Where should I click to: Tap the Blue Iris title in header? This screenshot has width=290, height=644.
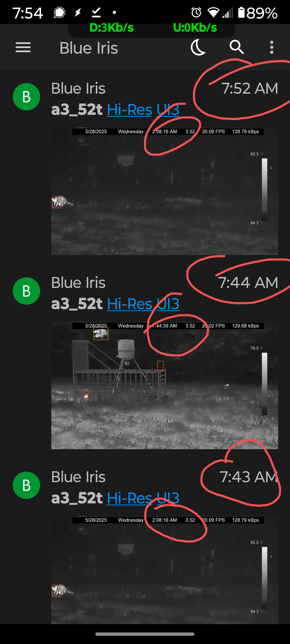coord(89,48)
